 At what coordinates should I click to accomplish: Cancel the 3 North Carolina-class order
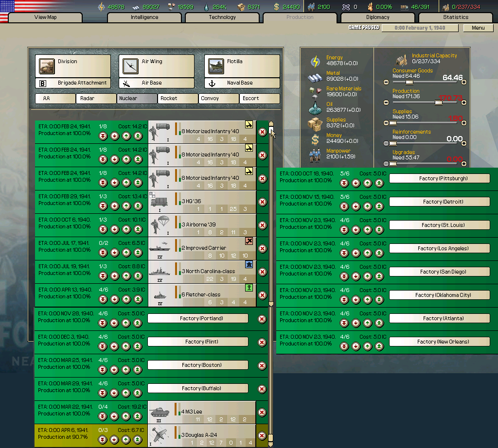click(x=262, y=272)
